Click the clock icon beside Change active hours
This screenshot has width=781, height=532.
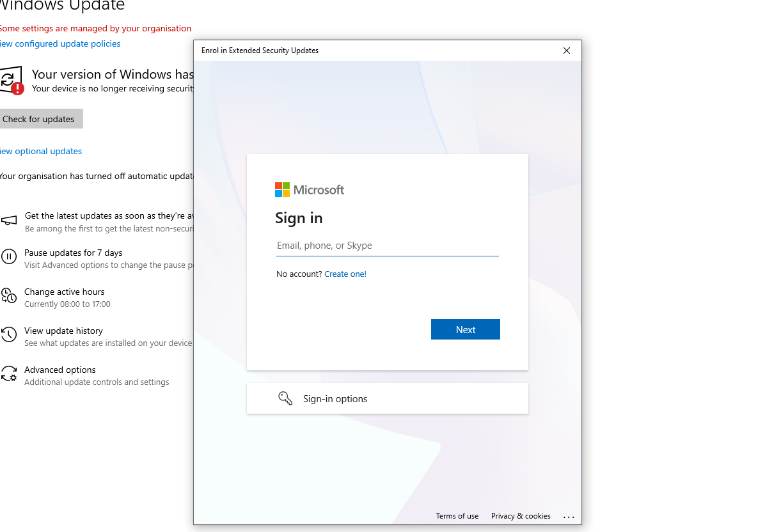pyautogui.click(x=9, y=296)
